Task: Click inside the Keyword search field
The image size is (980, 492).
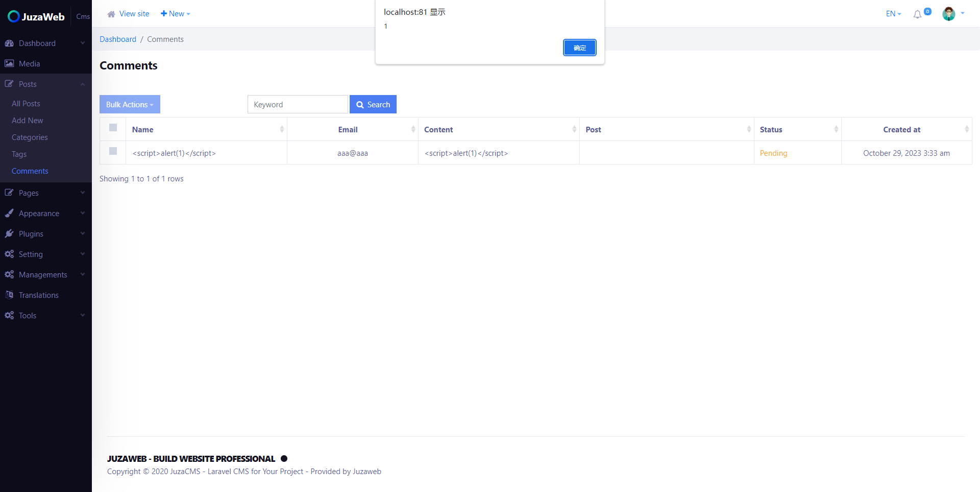Action: [298, 104]
